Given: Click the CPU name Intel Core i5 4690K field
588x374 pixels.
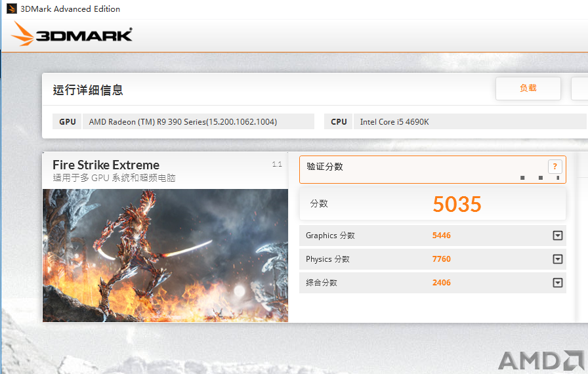Looking at the screenshot, I should tap(471, 122).
